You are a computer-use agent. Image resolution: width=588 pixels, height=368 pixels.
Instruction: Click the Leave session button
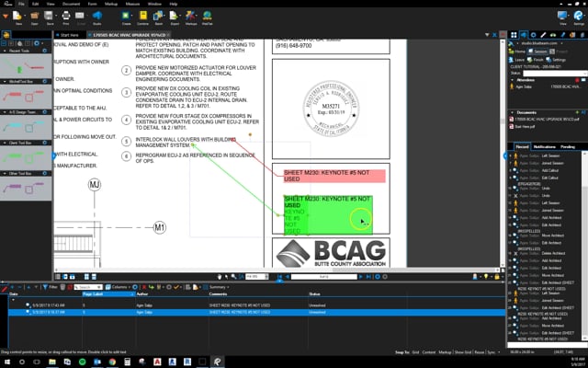(516, 60)
